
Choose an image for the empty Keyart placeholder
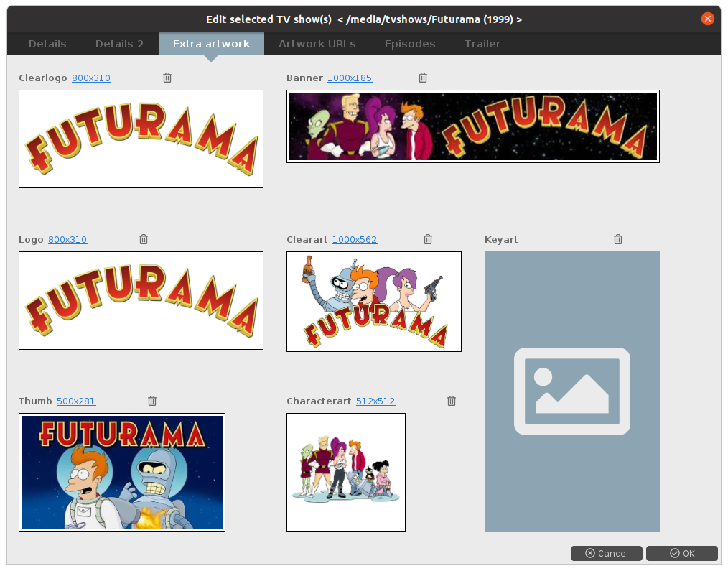tap(571, 391)
